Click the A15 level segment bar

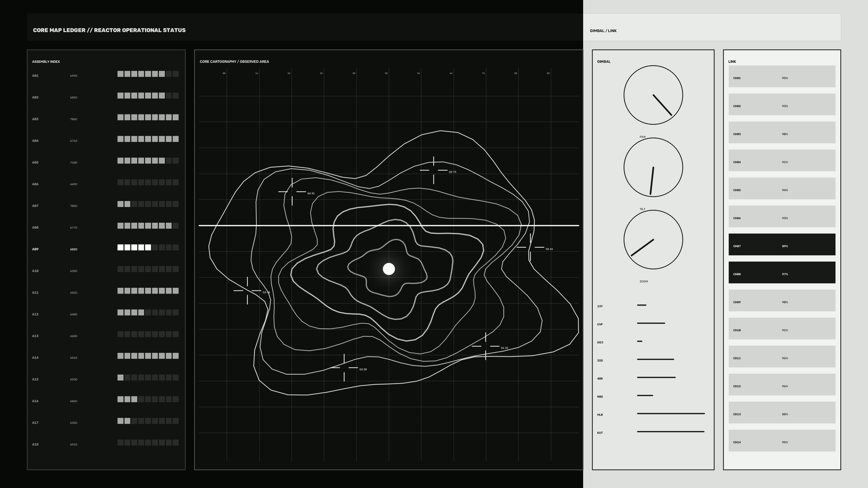[x=148, y=378]
